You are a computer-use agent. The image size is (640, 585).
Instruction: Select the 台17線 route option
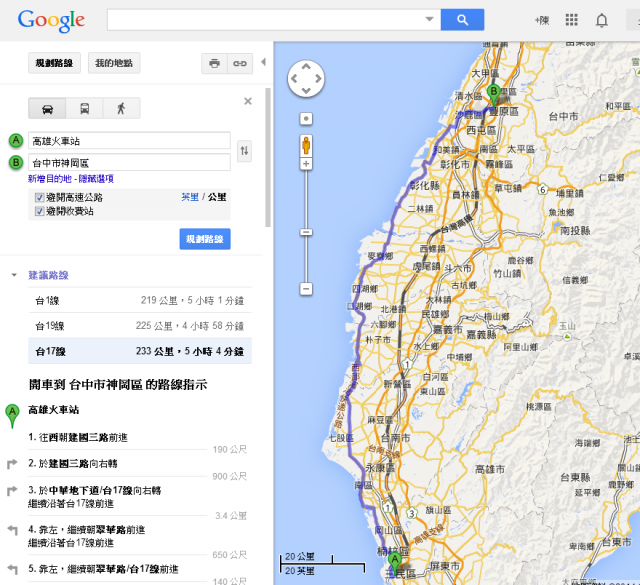(x=140, y=351)
